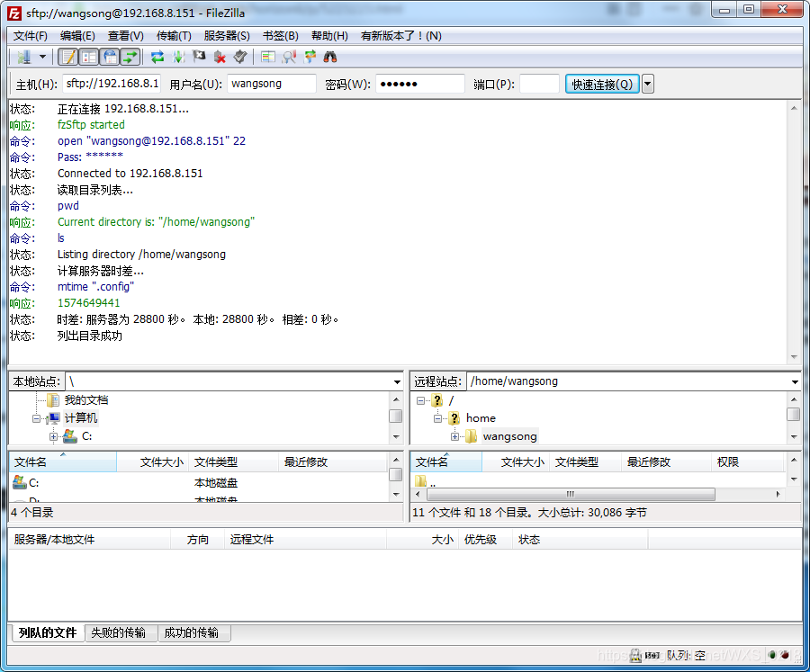Open the Site Manager icon

pos(23,57)
